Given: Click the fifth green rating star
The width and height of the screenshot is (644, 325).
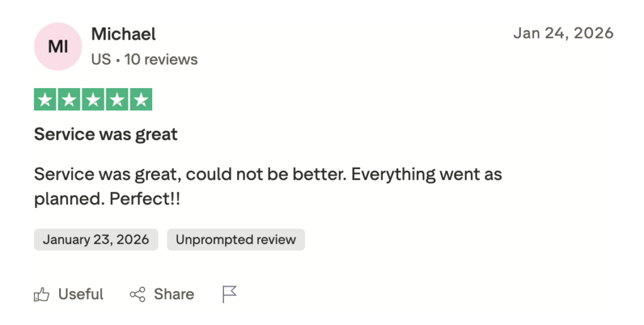Looking at the screenshot, I should click(141, 99).
